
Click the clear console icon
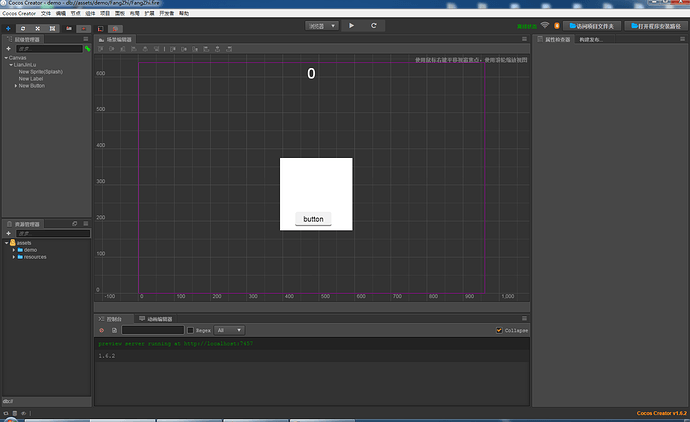tap(101, 330)
